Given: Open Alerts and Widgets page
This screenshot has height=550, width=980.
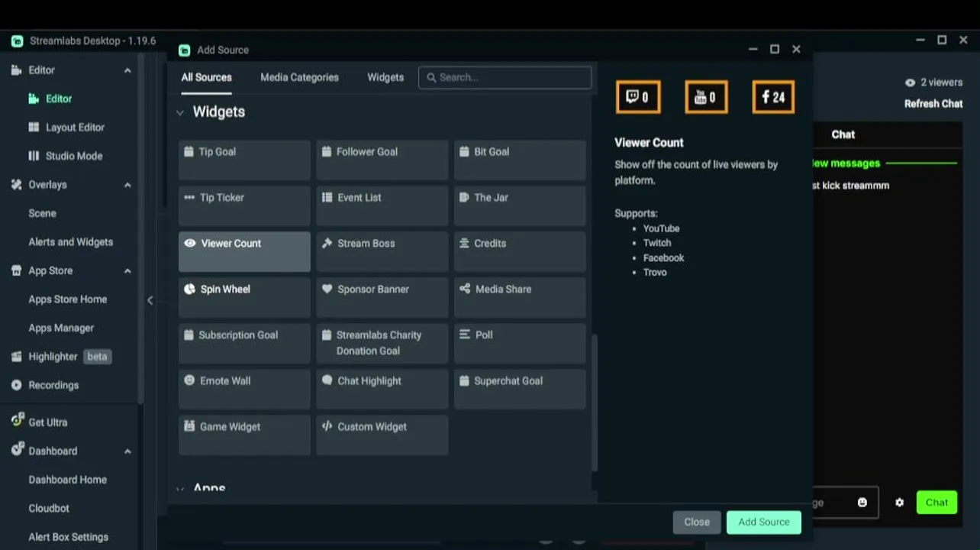Looking at the screenshot, I should coord(70,242).
